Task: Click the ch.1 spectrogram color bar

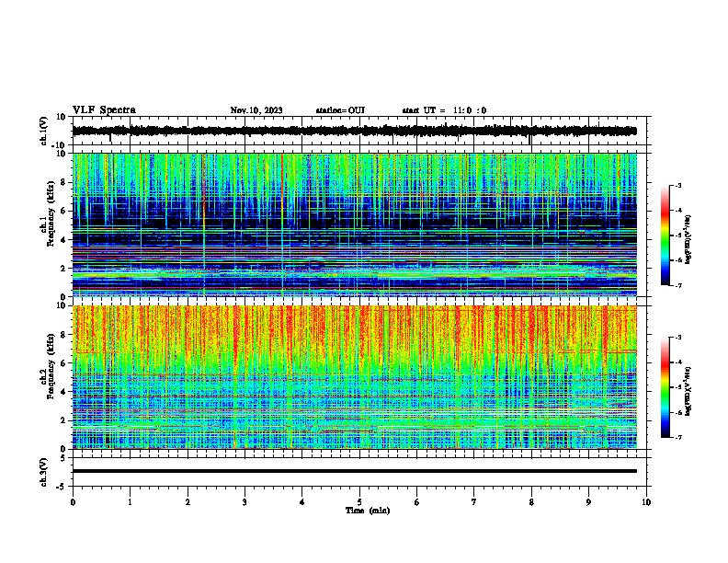Action: click(665, 236)
